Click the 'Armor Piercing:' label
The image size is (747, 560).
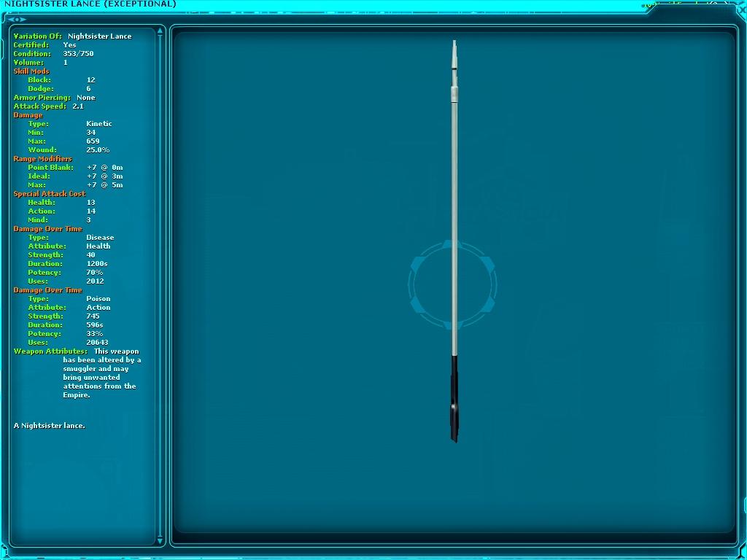42,98
